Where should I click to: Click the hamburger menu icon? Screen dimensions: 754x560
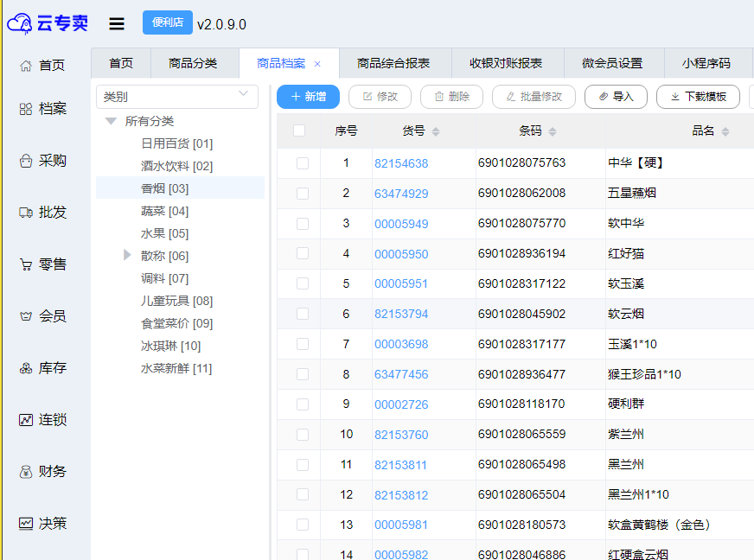coord(117,24)
